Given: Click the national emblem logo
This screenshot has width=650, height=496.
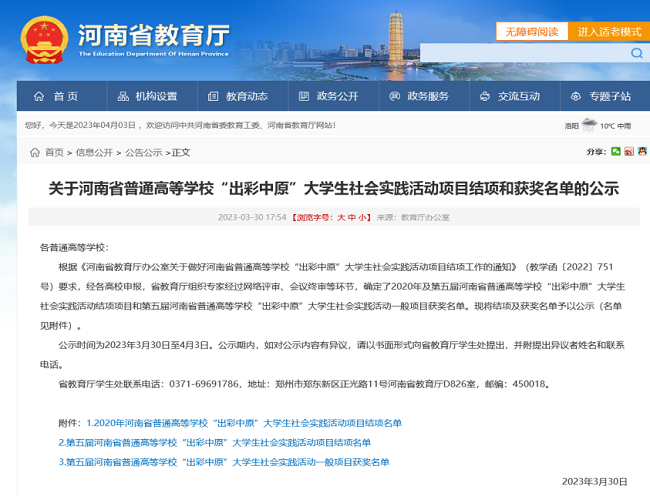Looking at the screenshot, I should (x=41, y=38).
